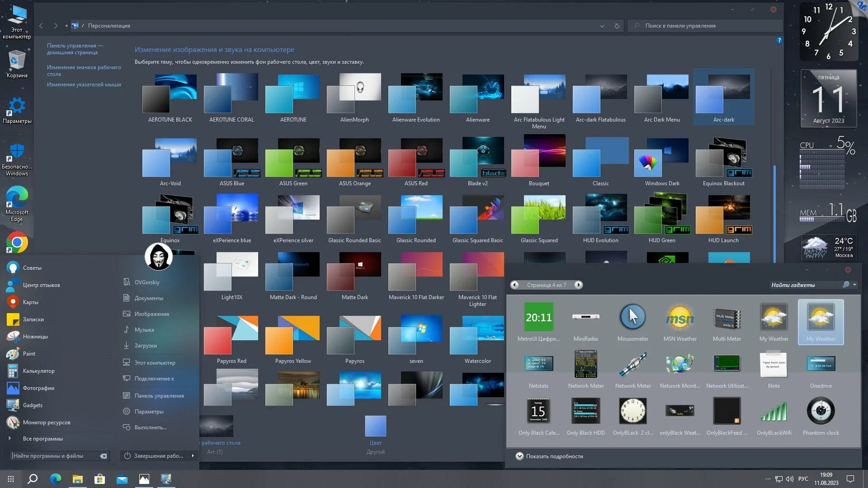
Task: Open the Phantom clock gadget
Action: (x=821, y=411)
